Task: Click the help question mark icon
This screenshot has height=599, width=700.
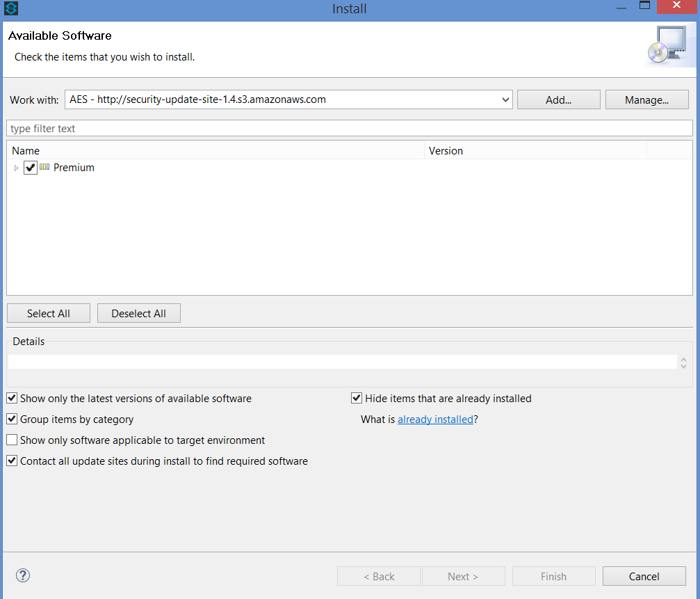Action: pos(23,575)
